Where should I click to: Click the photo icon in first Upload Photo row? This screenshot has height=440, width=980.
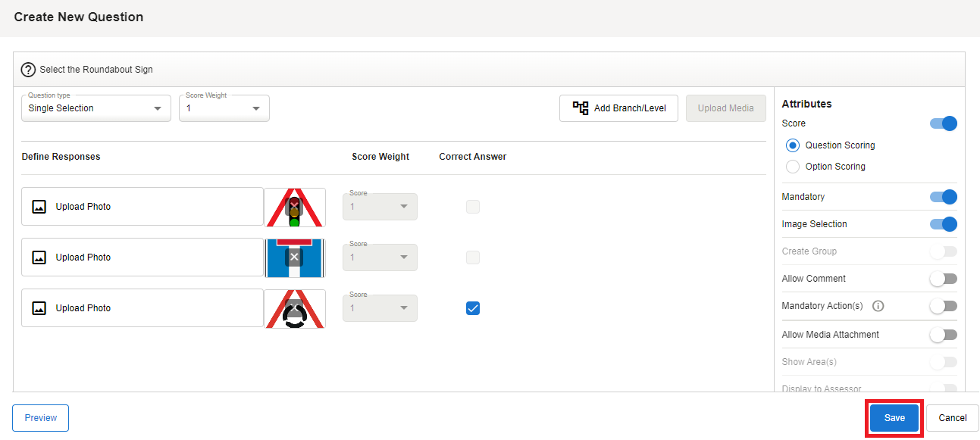[x=39, y=207]
